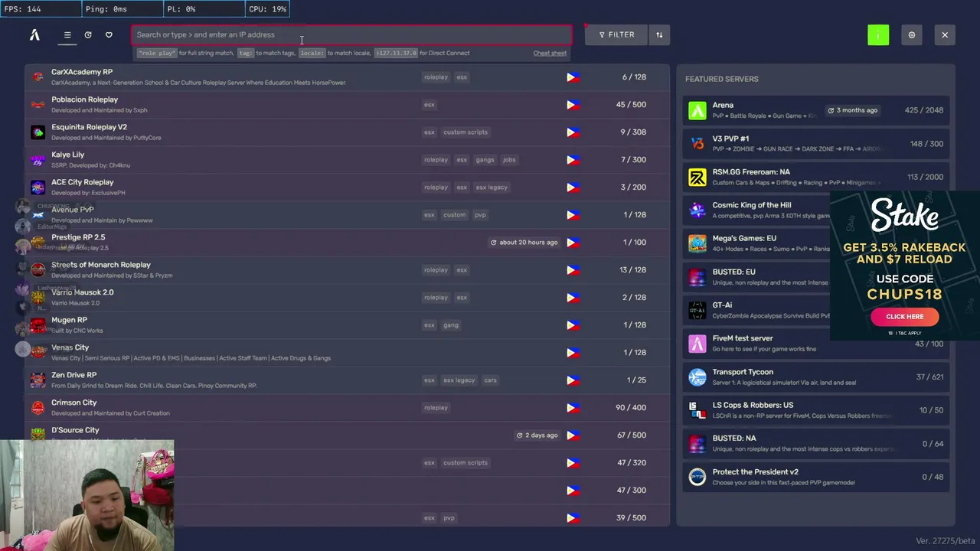Image resolution: width=980 pixels, height=551 pixels.
Task: Click the gangs tag on Kalye Lily
Action: [x=485, y=159]
